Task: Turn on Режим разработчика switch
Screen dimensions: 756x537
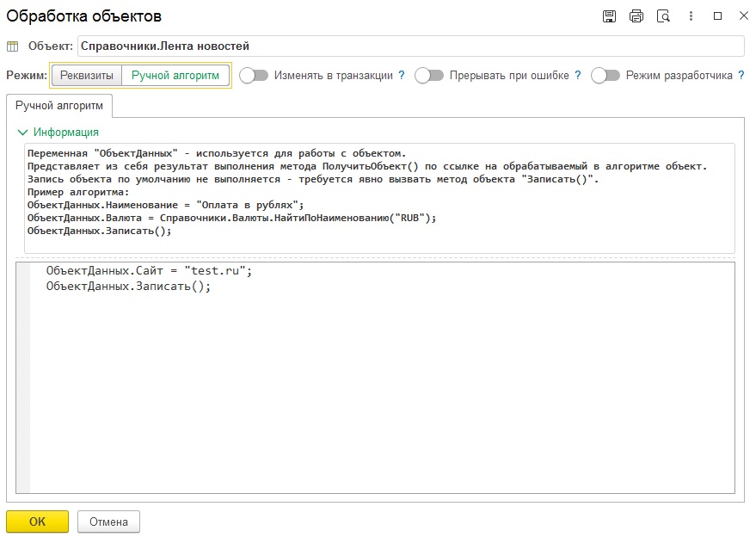Action: click(605, 76)
